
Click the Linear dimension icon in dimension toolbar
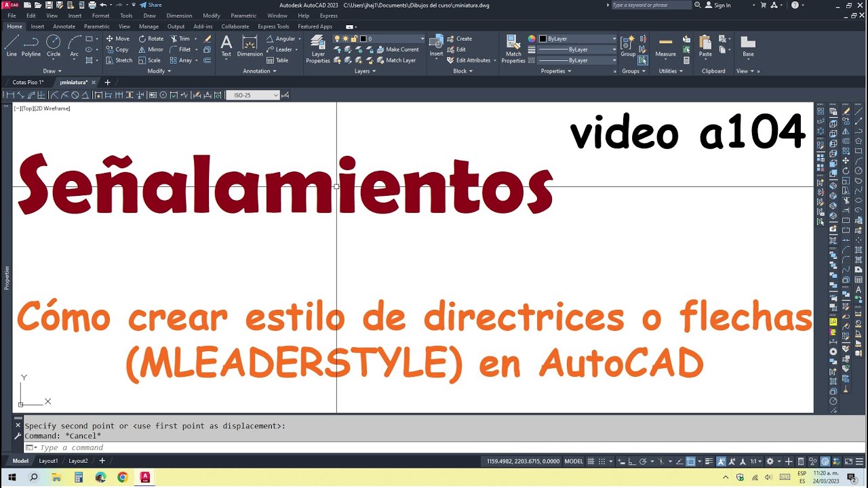(10, 95)
